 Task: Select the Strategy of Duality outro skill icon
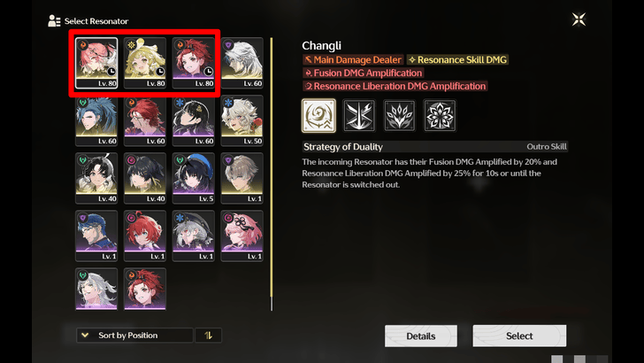[318, 115]
